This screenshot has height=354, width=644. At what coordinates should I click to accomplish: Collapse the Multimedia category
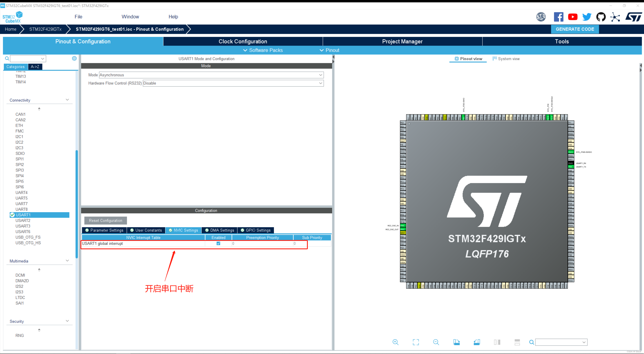67,261
